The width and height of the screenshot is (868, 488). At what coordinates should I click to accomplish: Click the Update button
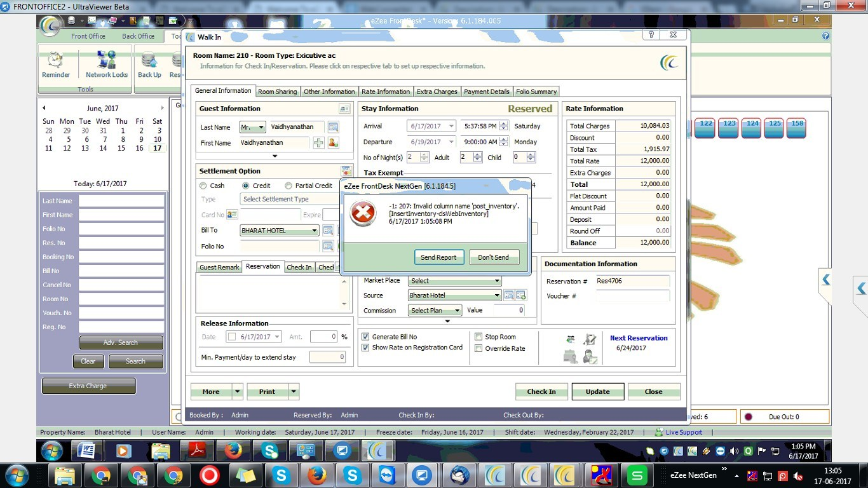coord(597,391)
